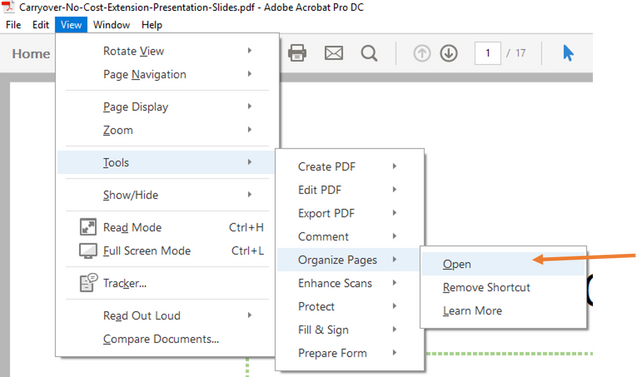Screen dimensions: 636x377
Task: Click the Read Mode icon
Action: (x=88, y=227)
